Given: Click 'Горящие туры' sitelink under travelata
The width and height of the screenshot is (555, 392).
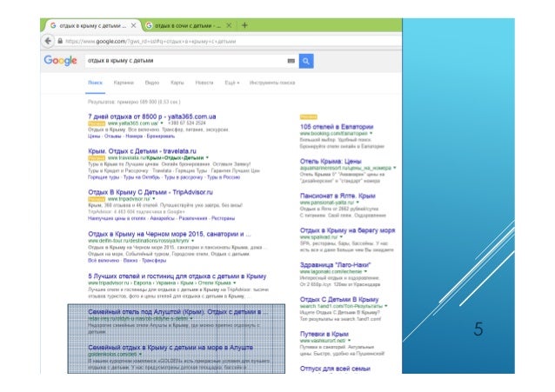Looking at the screenshot, I should 104,177.
